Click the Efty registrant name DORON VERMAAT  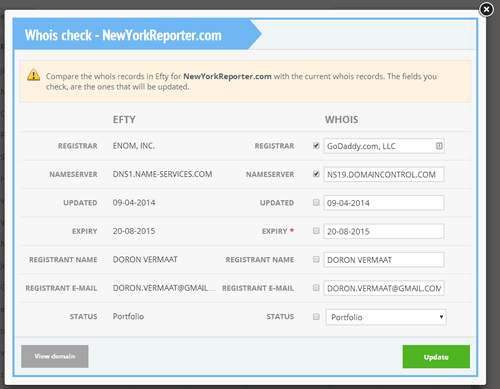click(145, 259)
